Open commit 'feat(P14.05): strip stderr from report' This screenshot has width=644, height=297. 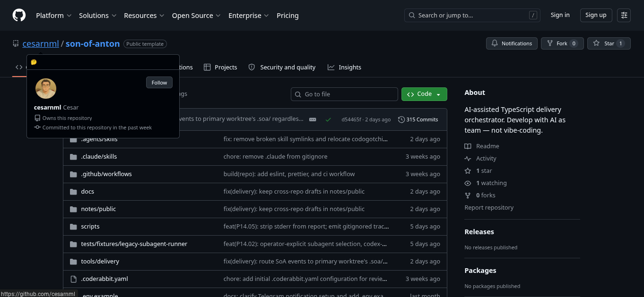tap(306, 226)
